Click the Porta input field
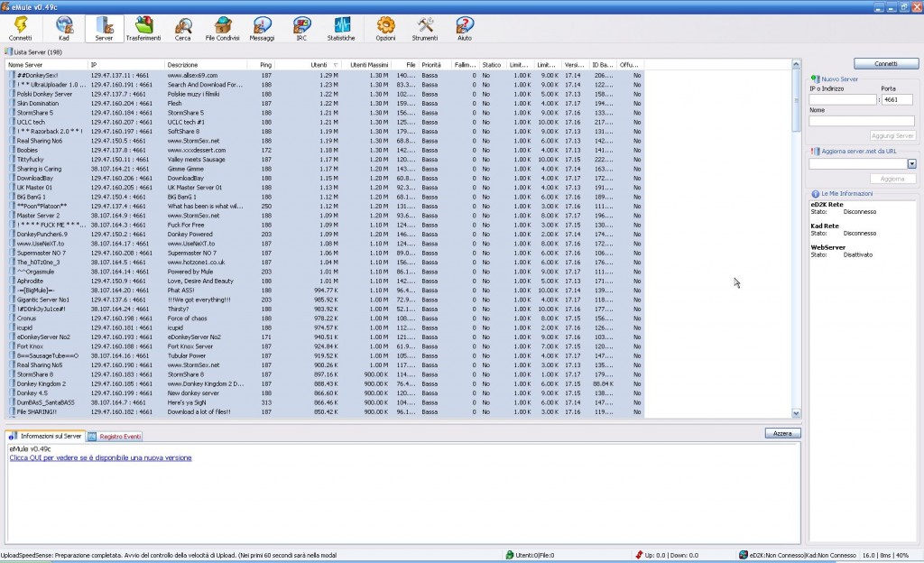The image size is (924, 563). pos(898,99)
